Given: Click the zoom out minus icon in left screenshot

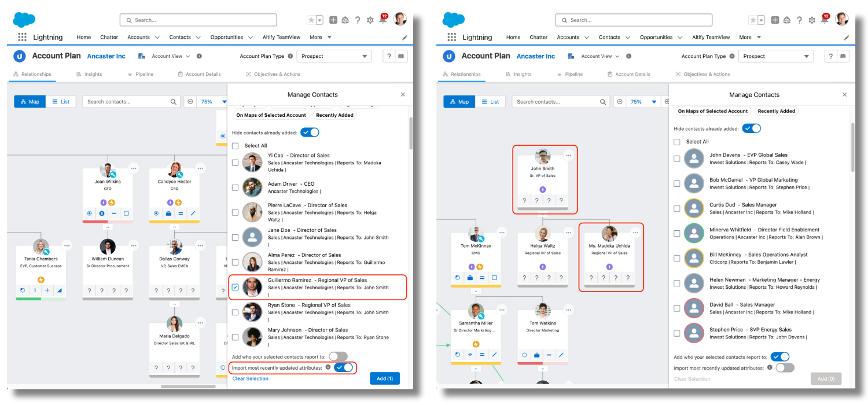Looking at the screenshot, I should pos(190,101).
